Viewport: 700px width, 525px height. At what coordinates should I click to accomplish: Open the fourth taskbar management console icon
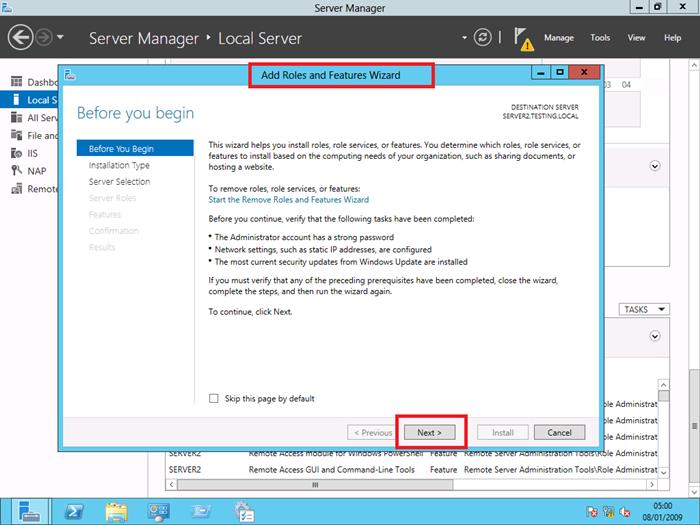(158, 512)
